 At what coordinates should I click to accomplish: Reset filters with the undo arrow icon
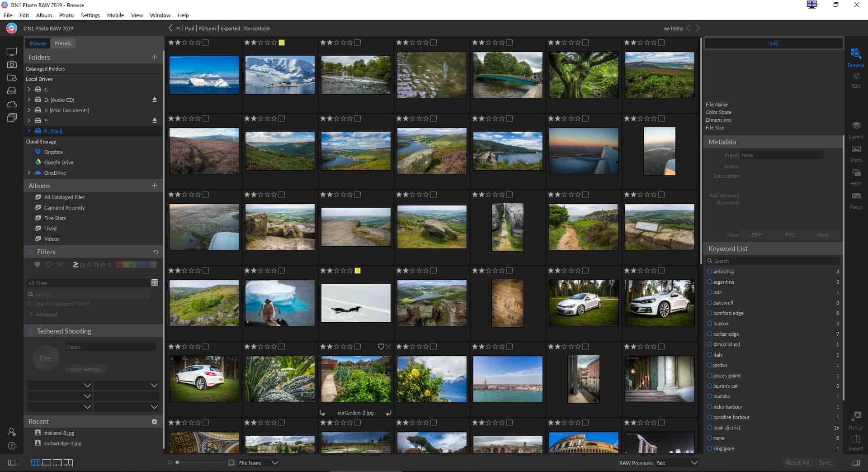(156, 252)
